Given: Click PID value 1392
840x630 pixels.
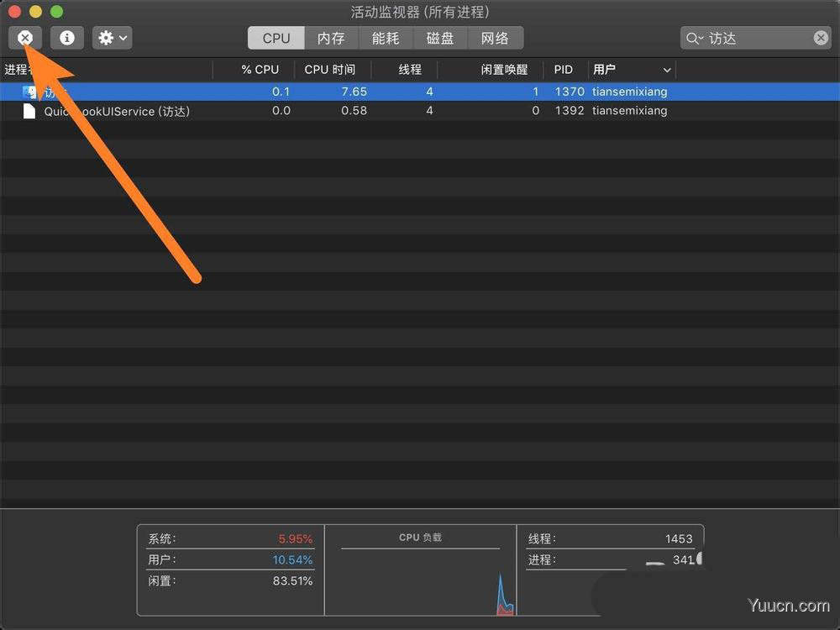Looking at the screenshot, I should coord(570,111).
